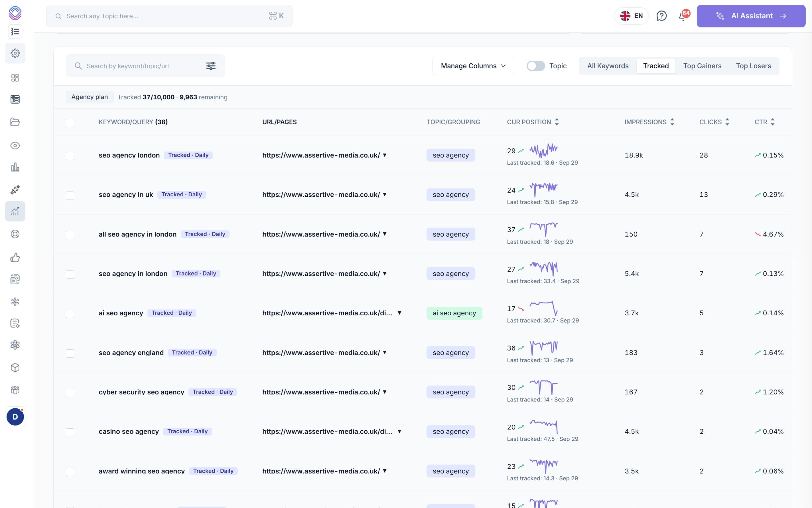This screenshot has width=812, height=508.
Task: Open the bar chart icon in sidebar
Action: click(15, 167)
